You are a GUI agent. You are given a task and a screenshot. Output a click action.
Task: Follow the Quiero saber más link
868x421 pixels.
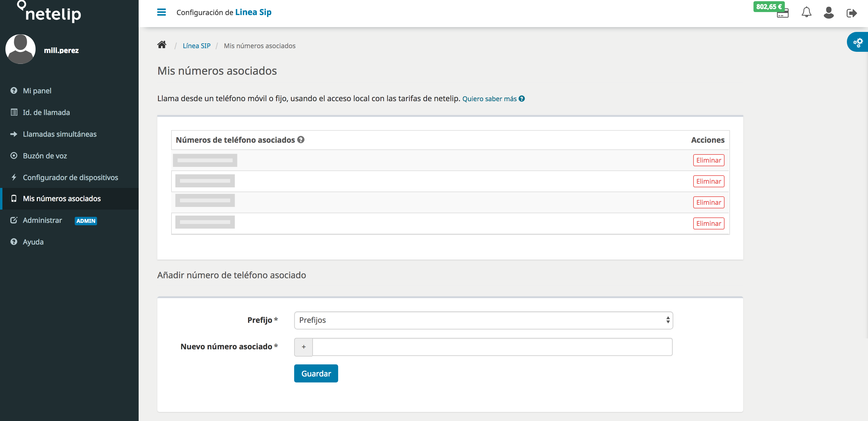click(x=489, y=99)
